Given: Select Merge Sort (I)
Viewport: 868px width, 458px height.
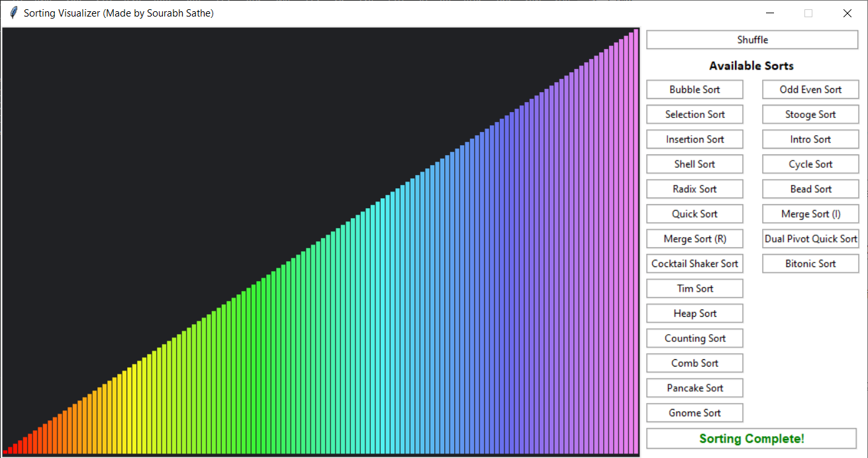Looking at the screenshot, I should tap(810, 213).
